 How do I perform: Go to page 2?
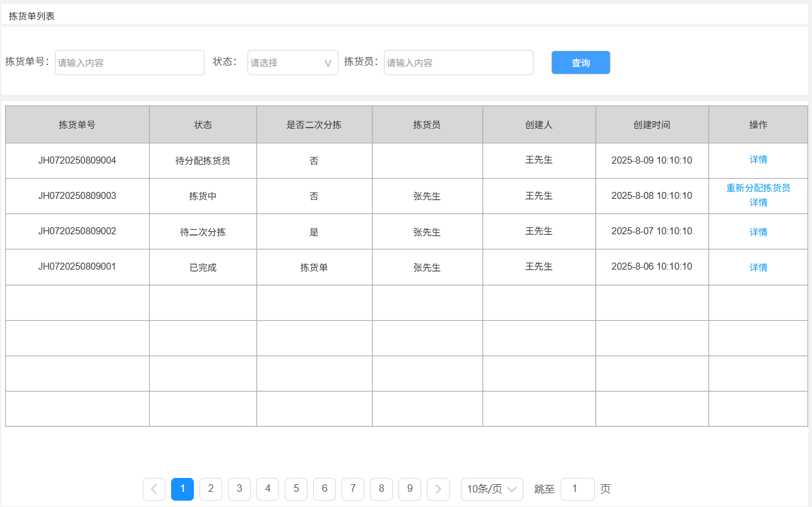(x=211, y=489)
